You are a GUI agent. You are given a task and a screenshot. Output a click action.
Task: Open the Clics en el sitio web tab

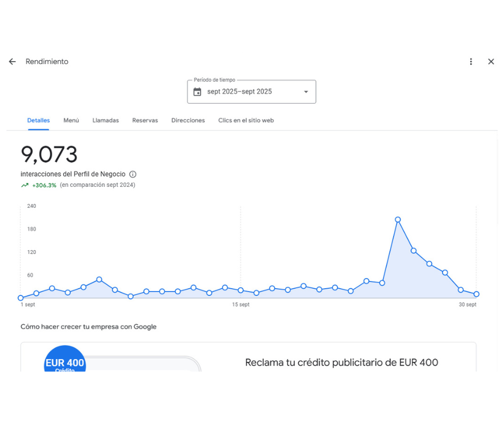point(246,121)
